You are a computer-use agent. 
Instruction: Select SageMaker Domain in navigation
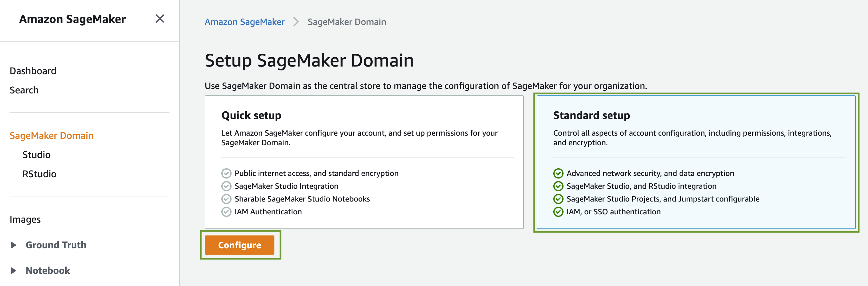(x=51, y=135)
